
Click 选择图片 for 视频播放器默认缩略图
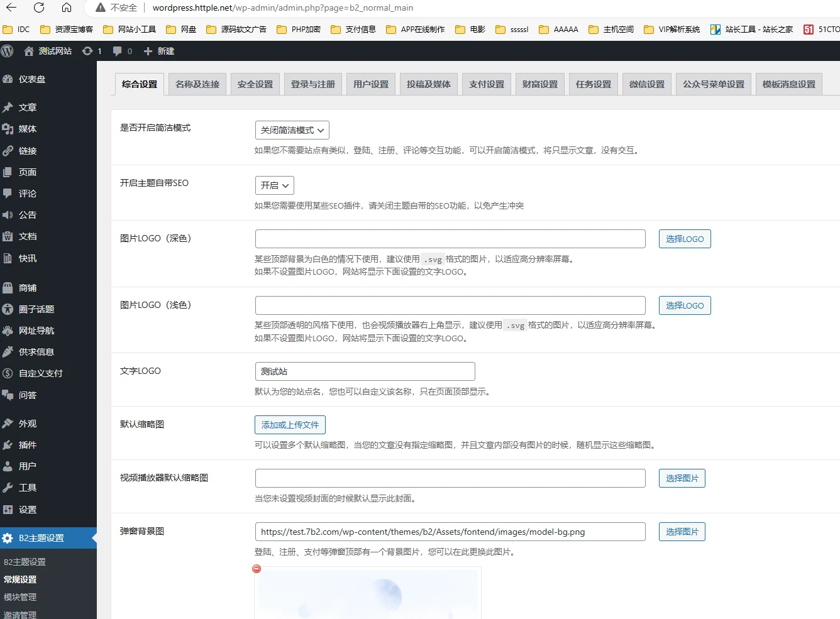pos(682,478)
